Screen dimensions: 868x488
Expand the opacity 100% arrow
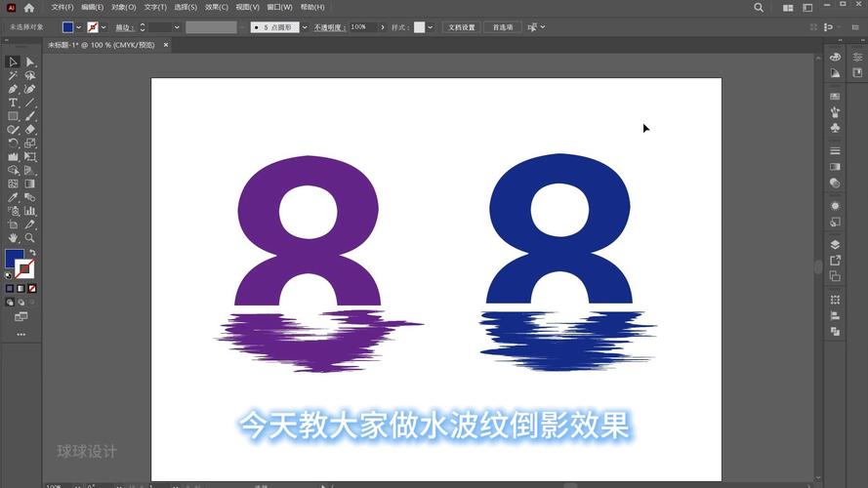(x=382, y=27)
